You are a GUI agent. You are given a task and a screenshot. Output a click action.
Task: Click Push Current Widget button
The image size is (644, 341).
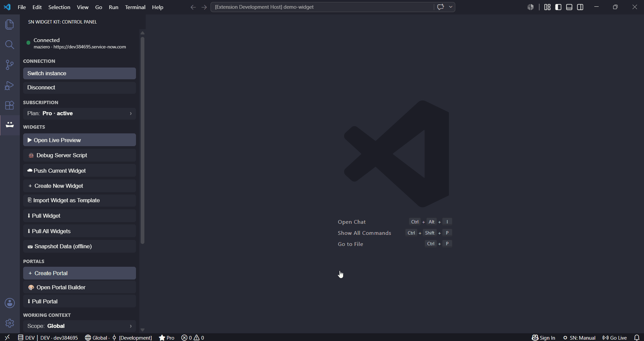pyautogui.click(x=80, y=171)
